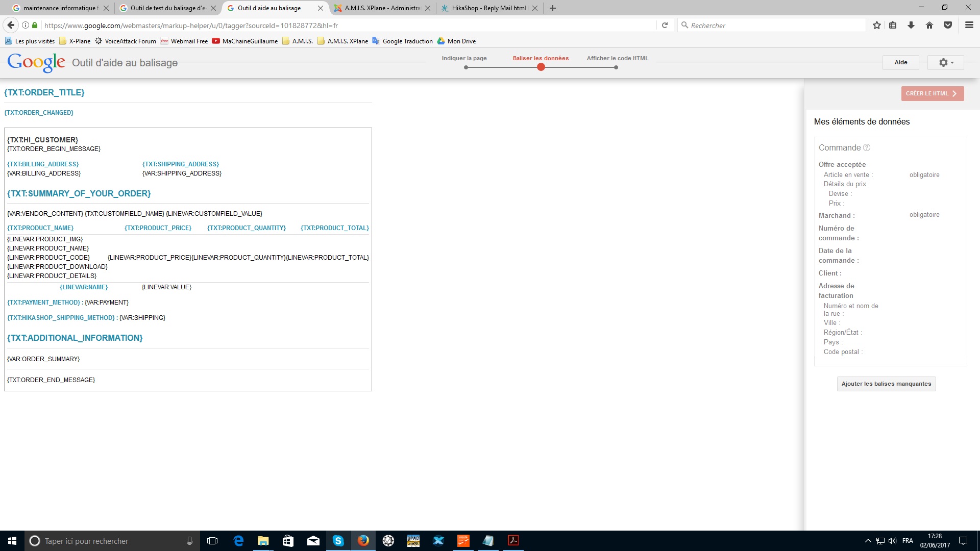Click the CRÉER LE HTML button
Viewport: 980px width, 551px height.
(932, 93)
